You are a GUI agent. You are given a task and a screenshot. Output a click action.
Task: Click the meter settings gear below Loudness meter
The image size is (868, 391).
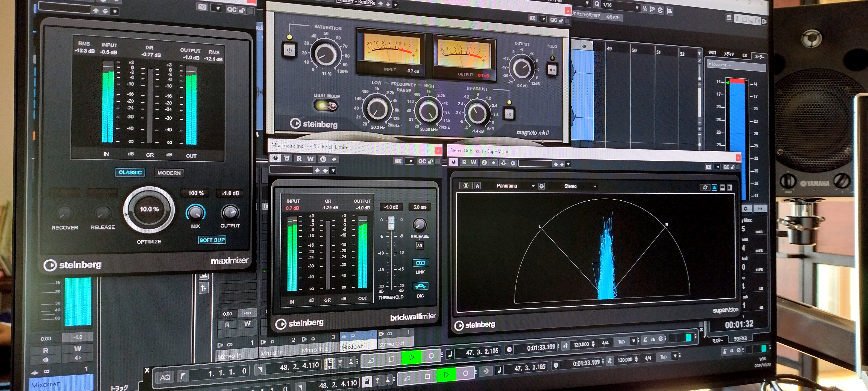(746, 209)
